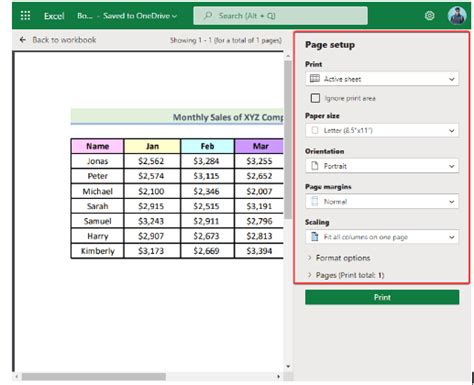Open the Print Active sheet dropdown

(382, 79)
